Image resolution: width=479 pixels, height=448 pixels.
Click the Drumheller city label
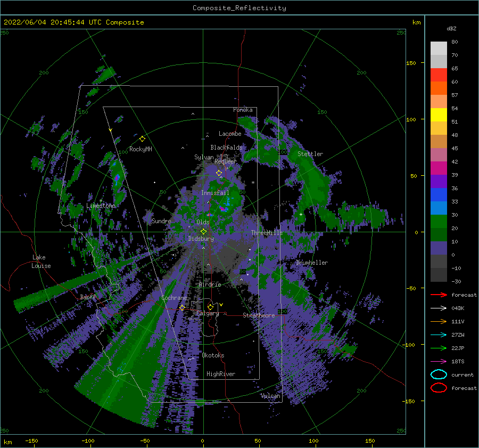(x=312, y=263)
